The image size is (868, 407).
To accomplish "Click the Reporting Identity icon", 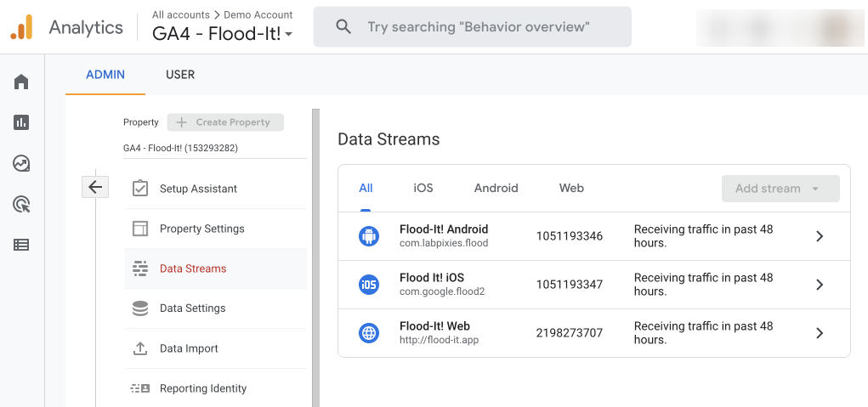I will pos(140,388).
